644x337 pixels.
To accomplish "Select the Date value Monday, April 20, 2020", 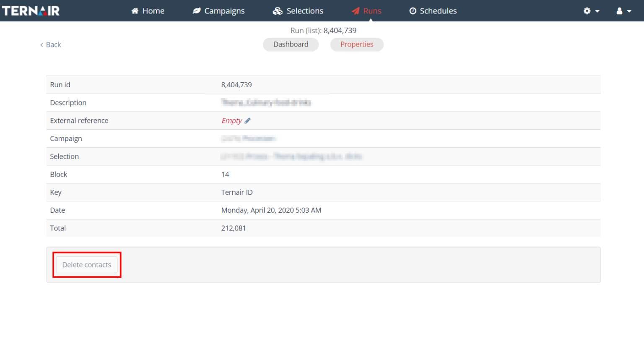I will pos(271,210).
